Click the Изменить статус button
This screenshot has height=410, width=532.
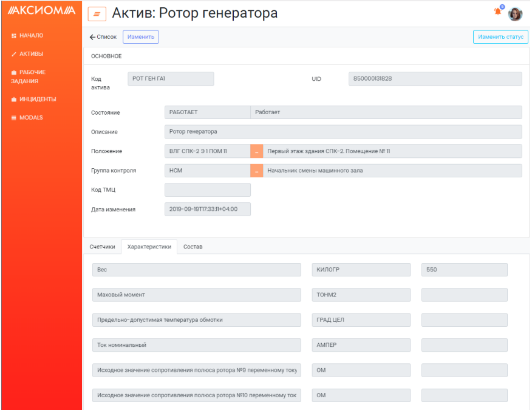(500, 37)
